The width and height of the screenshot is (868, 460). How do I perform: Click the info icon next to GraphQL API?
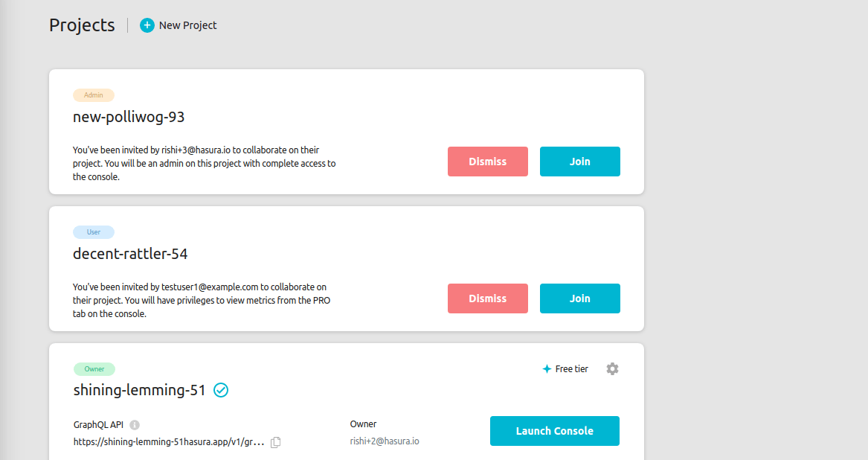click(135, 425)
